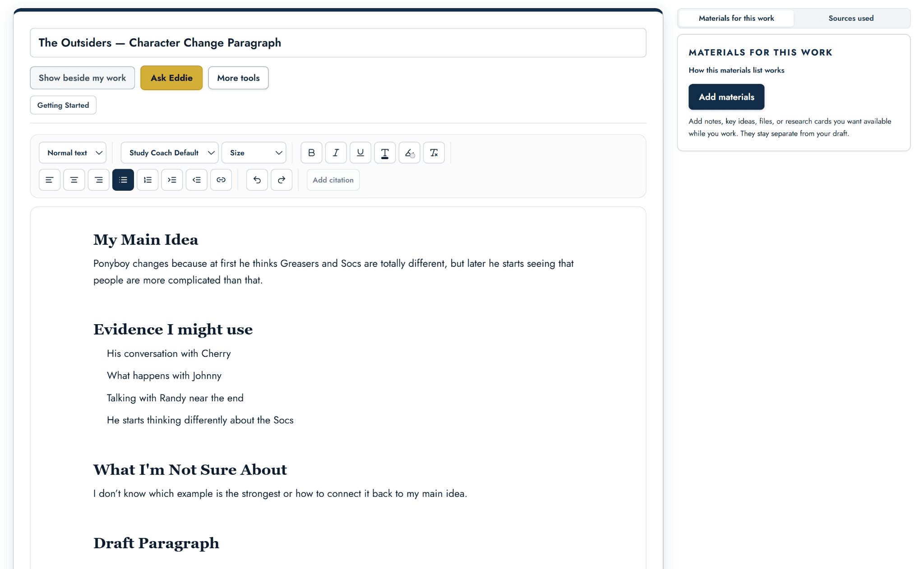Center align the text
924x569 pixels.
tap(74, 180)
